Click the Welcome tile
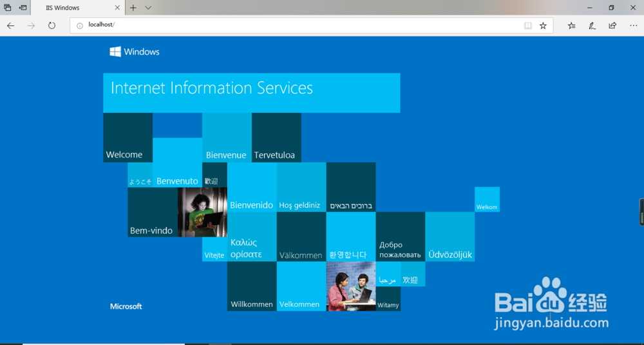This screenshot has width=644, height=345. pyautogui.click(x=128, y=137)
